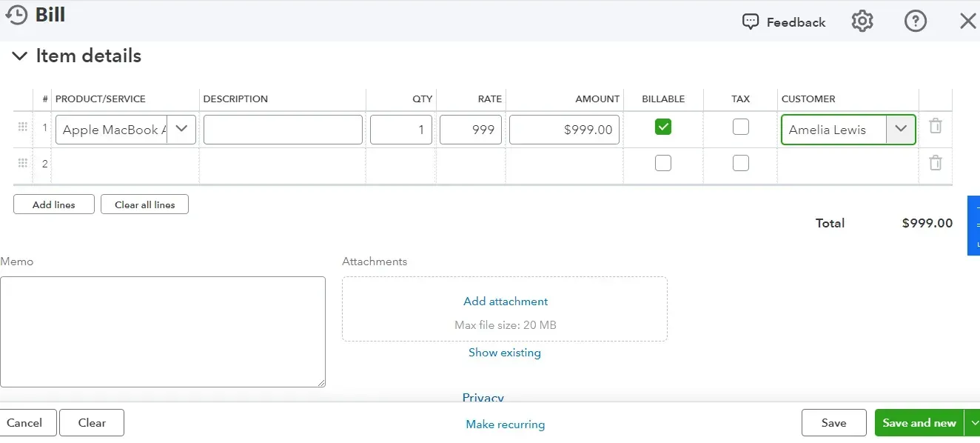The height and width of the screenshot is (443, 980).
Task: Open the Feedback chat icon
Action: [x=751, y=22]
